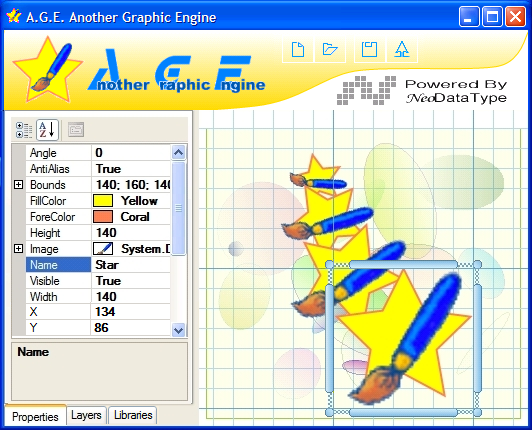The height and width of the screenshot is (430, 532).
Task: Click the bottom-left selection handle of large star
Action: (x=329, y=412)
